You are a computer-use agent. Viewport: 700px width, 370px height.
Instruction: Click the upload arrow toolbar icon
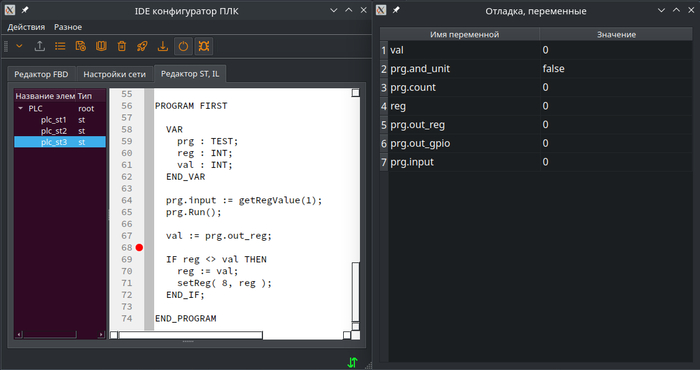tap(40, 46)
